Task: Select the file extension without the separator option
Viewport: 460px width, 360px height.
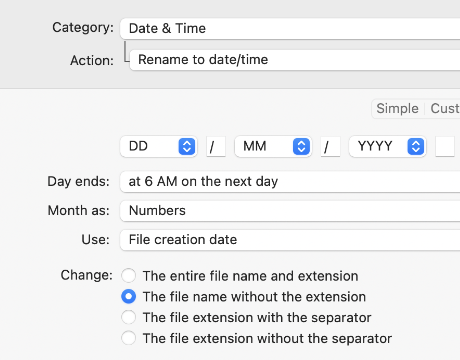Action: pos(129,338)
